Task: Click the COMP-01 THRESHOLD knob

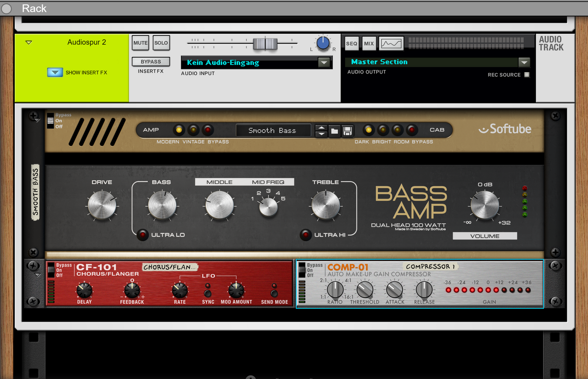Action: 365,289
